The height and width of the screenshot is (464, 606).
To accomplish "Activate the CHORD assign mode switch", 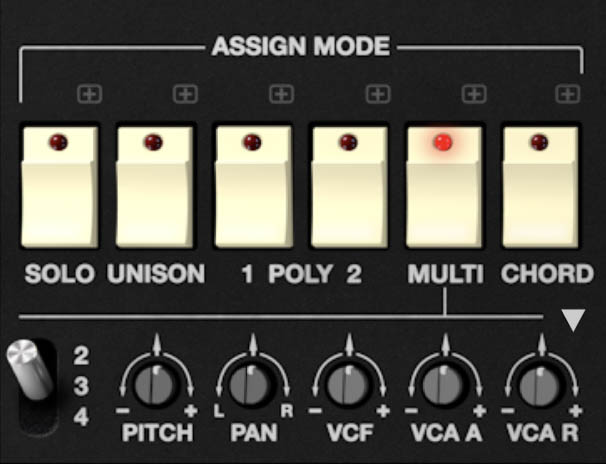I will (540, 187).
